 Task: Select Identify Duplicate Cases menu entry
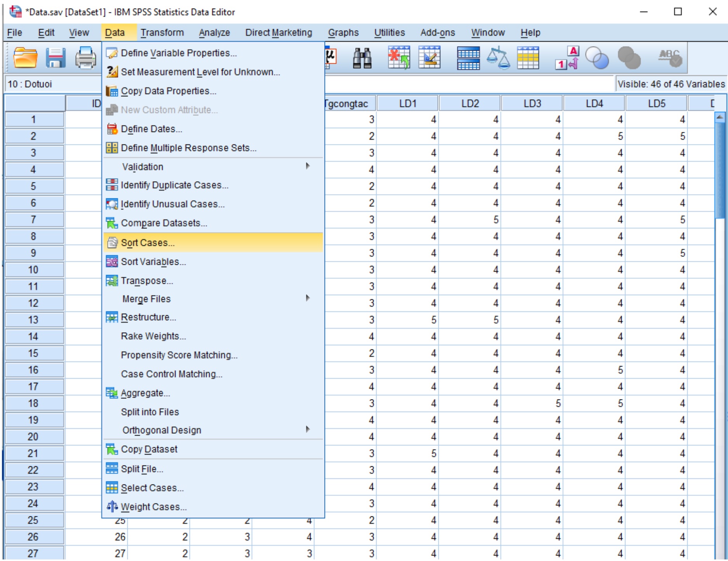click(174, 185)
